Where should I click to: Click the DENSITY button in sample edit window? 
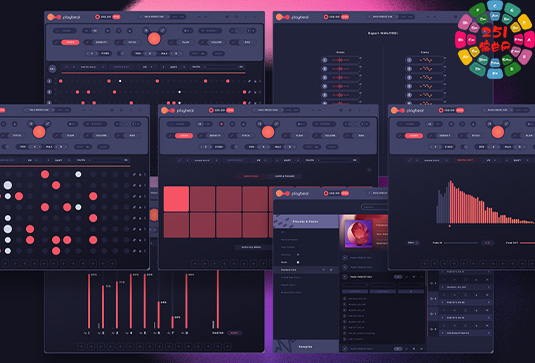pyautogui.click(x=445, y=136)
